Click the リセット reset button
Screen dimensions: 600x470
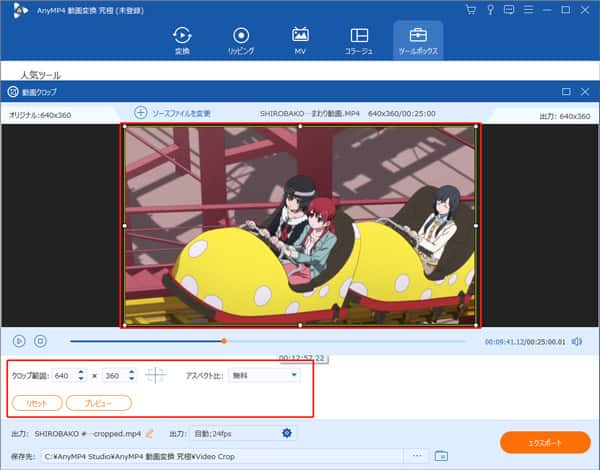(x=37, y=403)
